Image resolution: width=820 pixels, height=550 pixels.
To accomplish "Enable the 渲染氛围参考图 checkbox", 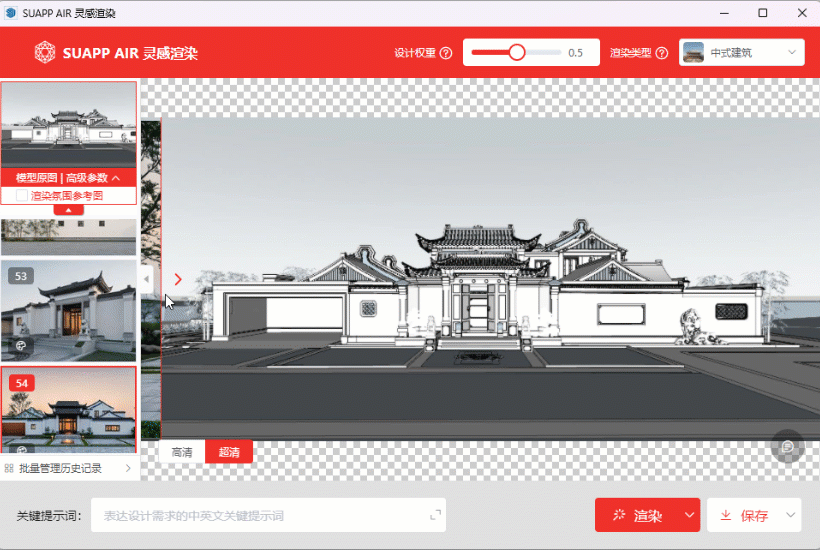I will pyautogui.click(x=22, y=196).
